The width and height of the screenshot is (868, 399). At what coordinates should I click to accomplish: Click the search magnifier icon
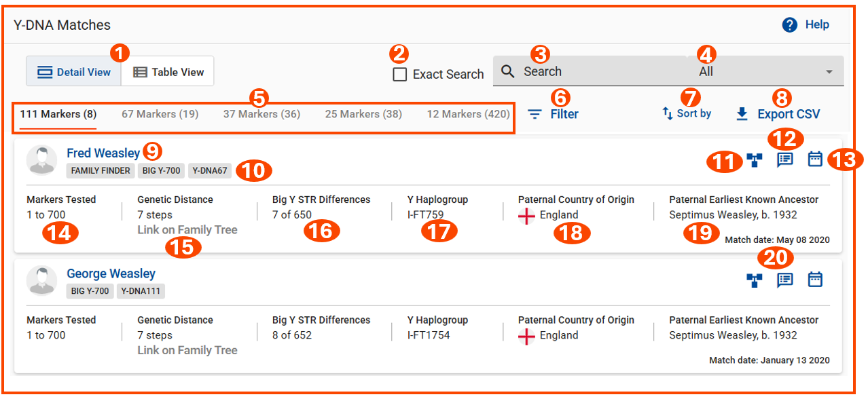pos(508,71)
